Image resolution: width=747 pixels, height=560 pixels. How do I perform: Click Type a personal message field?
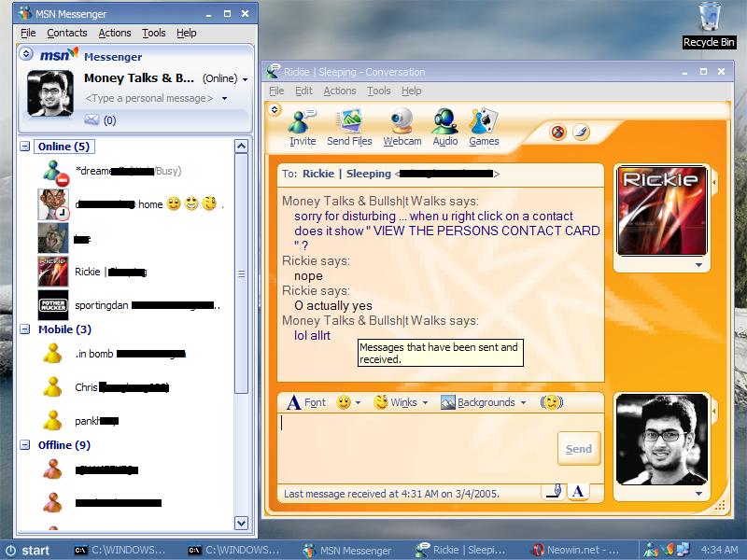pos(148,99)
